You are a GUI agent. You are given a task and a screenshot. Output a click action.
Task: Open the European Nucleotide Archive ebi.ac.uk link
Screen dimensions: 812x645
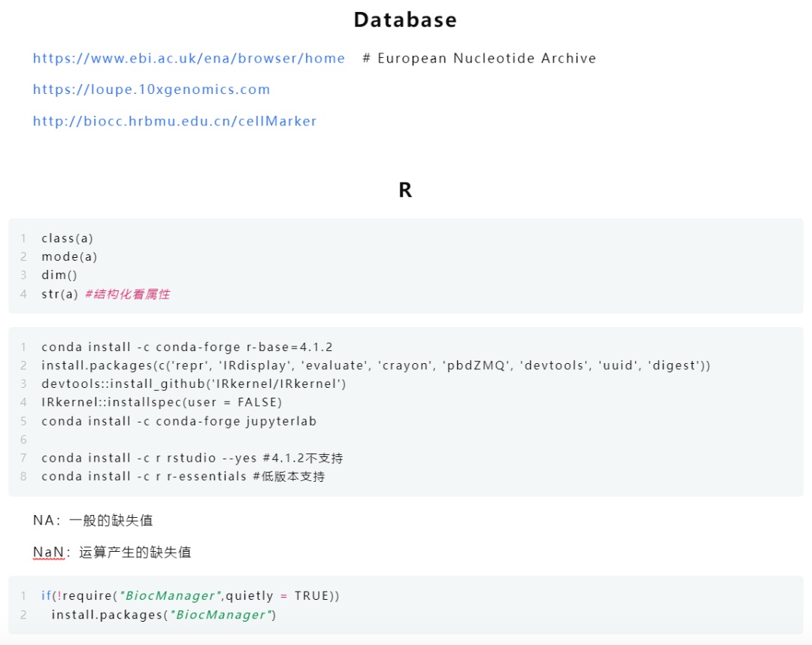pyautogui.click(x=189, y=59)
